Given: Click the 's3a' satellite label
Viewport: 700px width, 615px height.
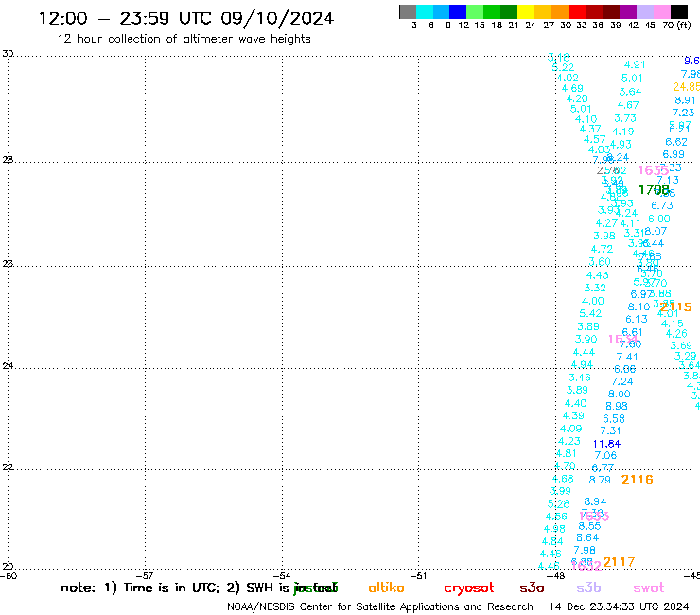Looking at the screenshot, I should (532, 589).
